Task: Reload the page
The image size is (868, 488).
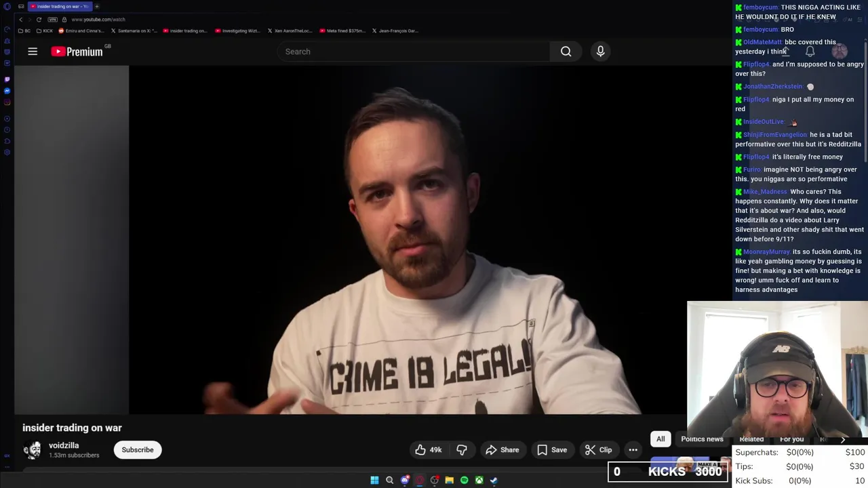Action: point(39,20)
